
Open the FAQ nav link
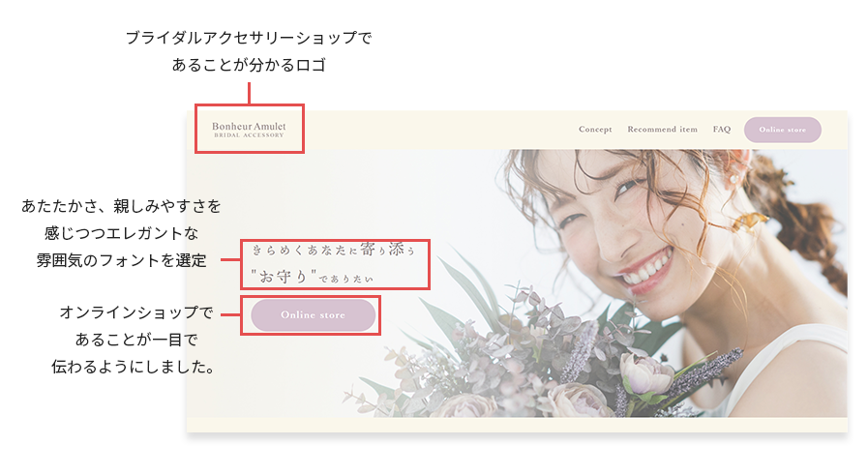pos(721,129)
